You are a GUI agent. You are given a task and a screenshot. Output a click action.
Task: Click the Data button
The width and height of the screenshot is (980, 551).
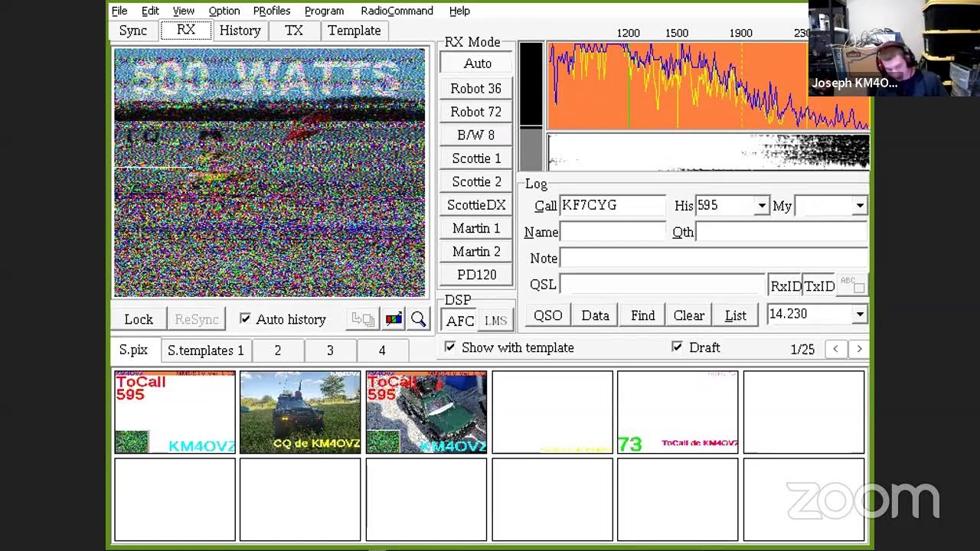(x=595, y=315)
